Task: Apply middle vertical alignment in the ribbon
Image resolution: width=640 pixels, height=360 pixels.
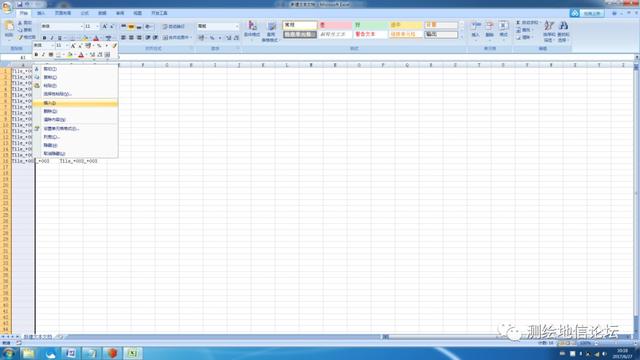Action: click(131, 26)
